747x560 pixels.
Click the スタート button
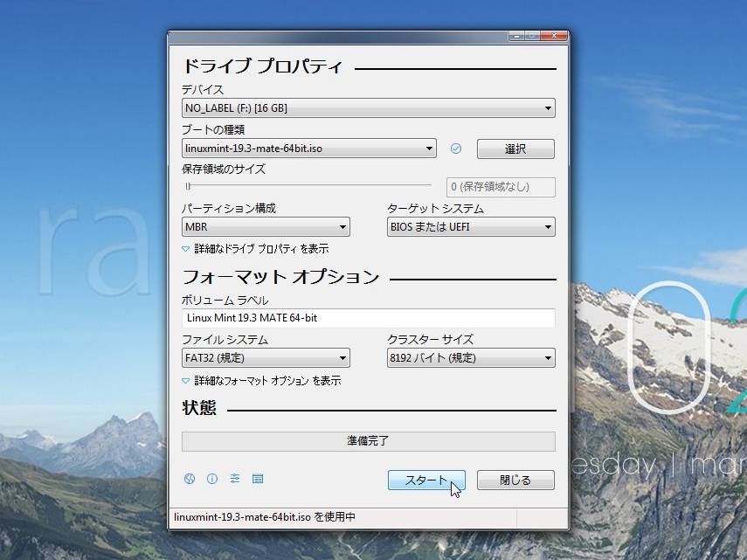(426, 480)
